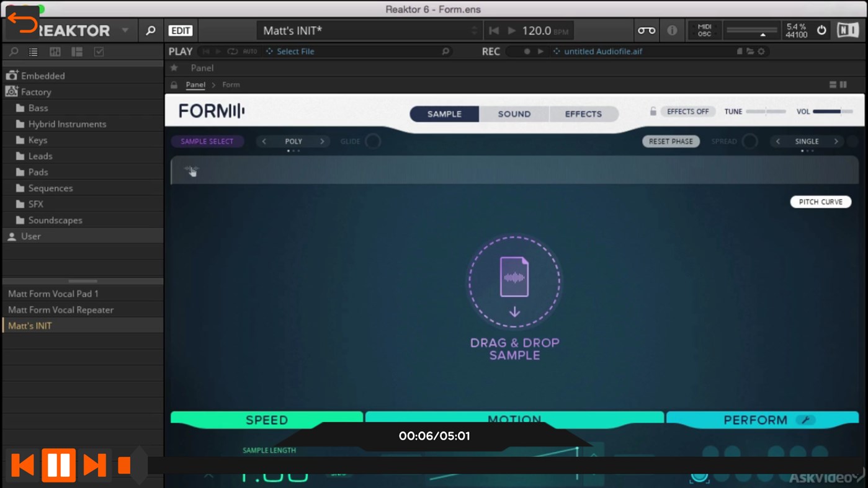868x488 pixels.
Task: Click the Form breadcrumb
Action: 231,85
